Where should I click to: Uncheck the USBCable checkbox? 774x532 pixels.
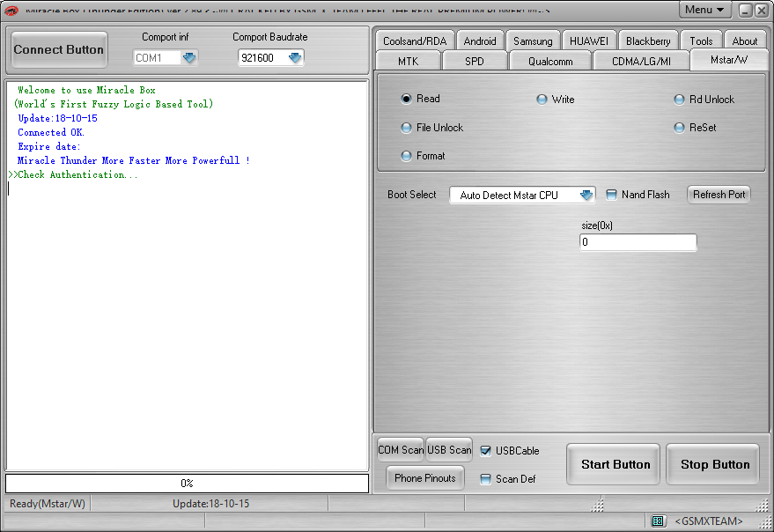pyautogui.click(x=486, y=451)
